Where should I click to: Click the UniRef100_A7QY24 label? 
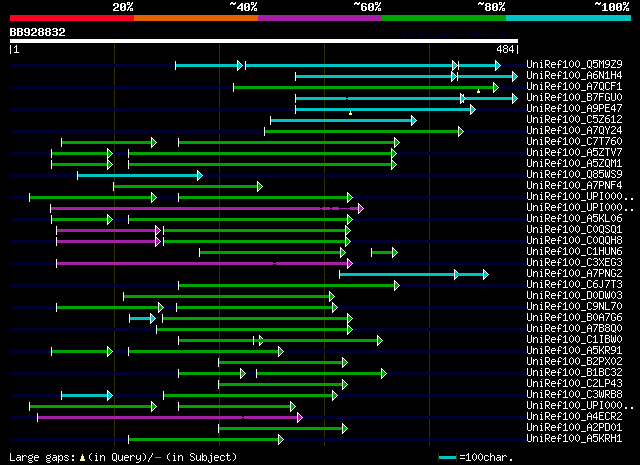coord(574,130)
